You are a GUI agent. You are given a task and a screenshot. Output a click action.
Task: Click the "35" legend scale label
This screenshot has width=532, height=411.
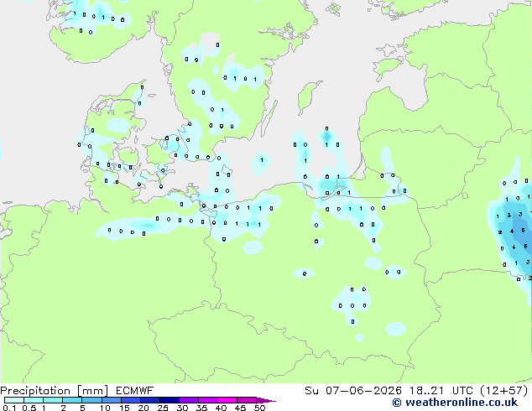[x=201, y=408]
